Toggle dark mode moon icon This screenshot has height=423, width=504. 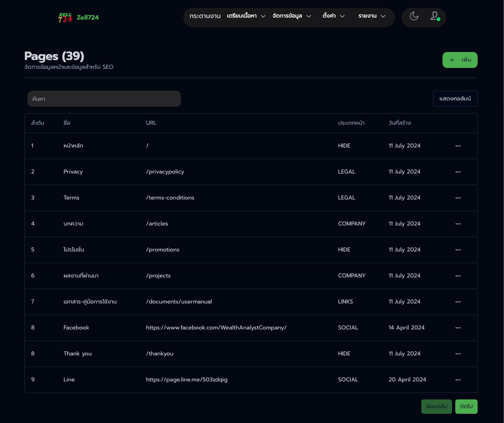pos(414,16)
